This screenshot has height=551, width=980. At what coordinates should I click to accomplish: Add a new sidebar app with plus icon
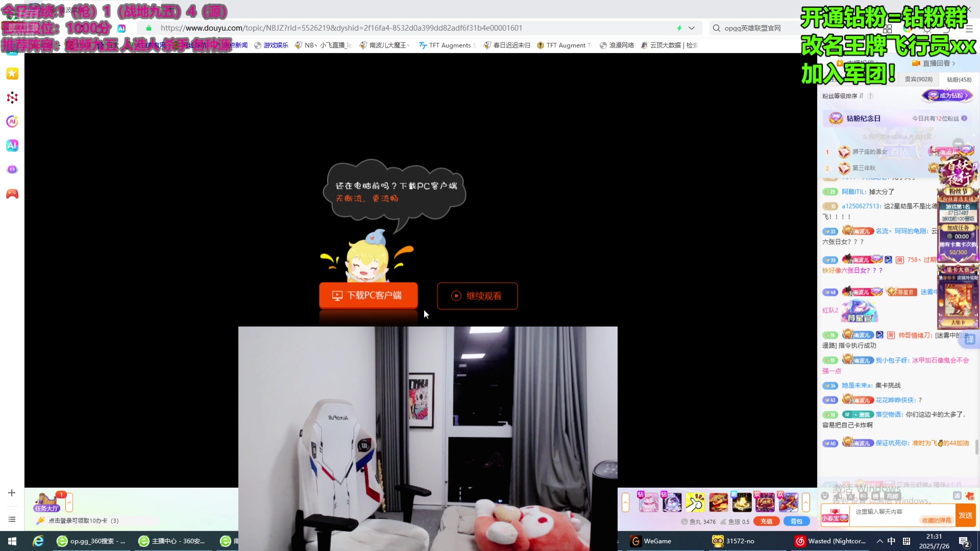click(12, 493)
